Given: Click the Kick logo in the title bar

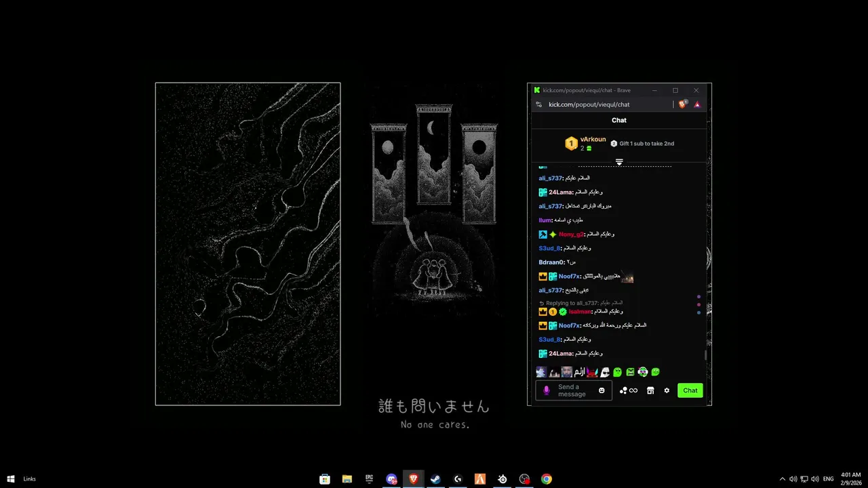Looking at the screenshot, I should (537, 90).
